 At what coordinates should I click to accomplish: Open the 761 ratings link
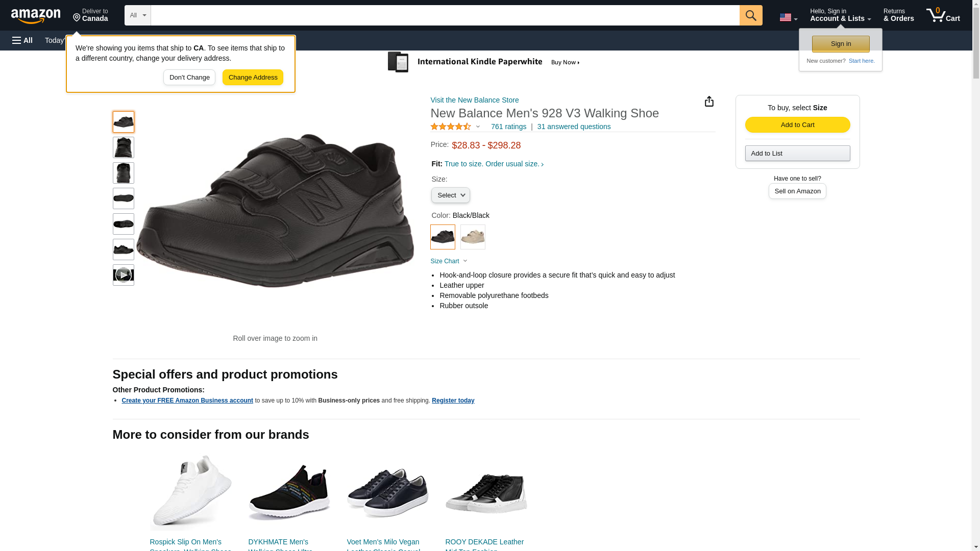coord(508,127)
